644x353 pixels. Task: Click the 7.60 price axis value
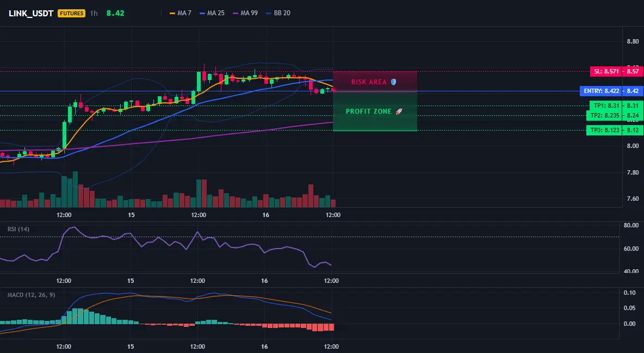pyautogui.click(x=633, y=199)
